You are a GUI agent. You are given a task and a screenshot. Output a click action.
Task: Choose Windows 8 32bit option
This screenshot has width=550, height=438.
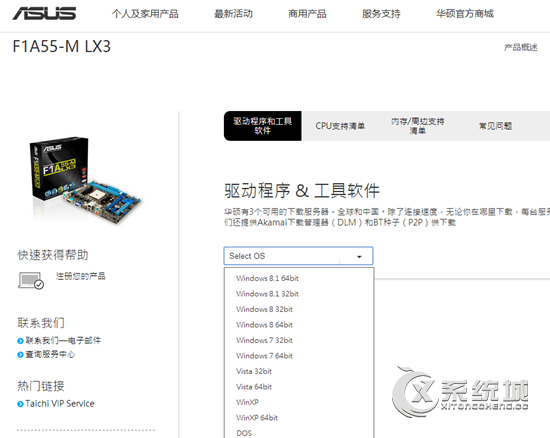264,309
